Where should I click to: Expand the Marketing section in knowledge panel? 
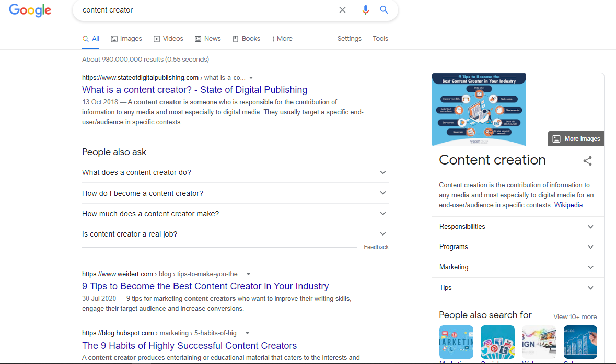[518, 267]
